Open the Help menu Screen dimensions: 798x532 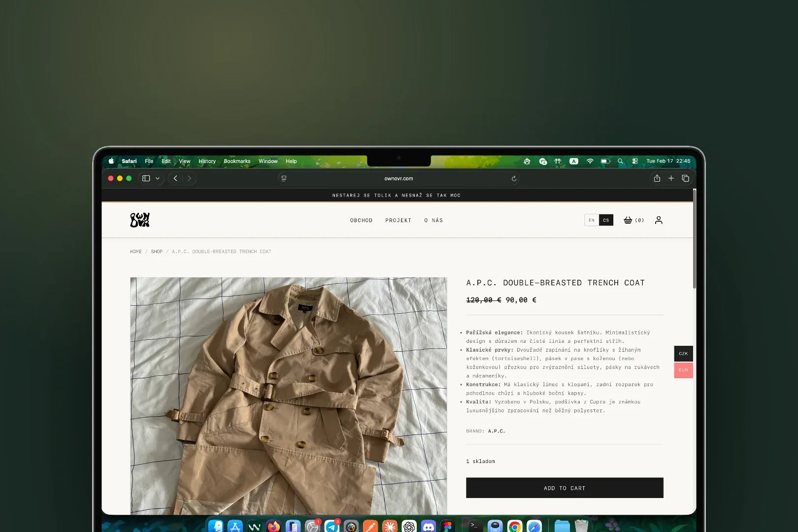click(291, 161)
